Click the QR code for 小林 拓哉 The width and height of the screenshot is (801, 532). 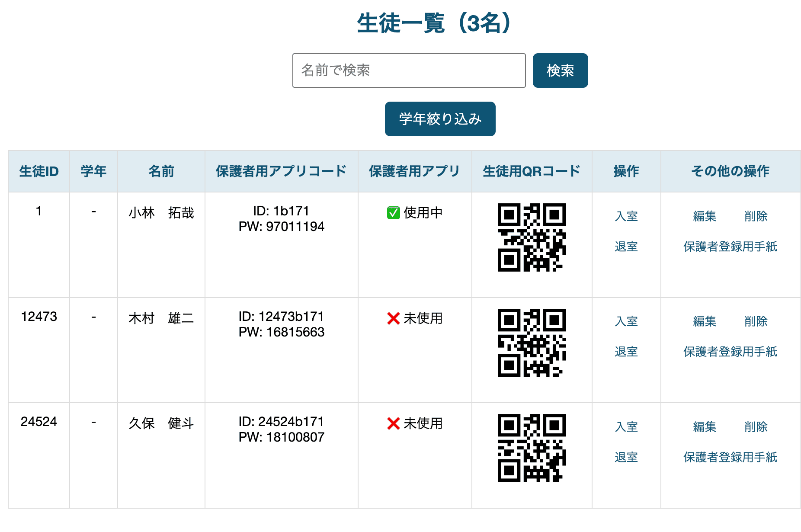click(532, 237)
